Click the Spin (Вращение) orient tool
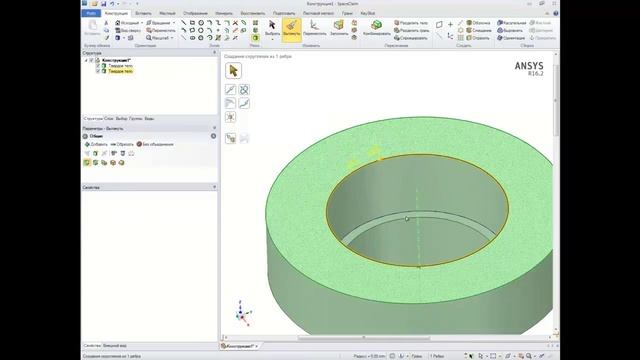Screen dimensions: 640x360 point(158,23)
